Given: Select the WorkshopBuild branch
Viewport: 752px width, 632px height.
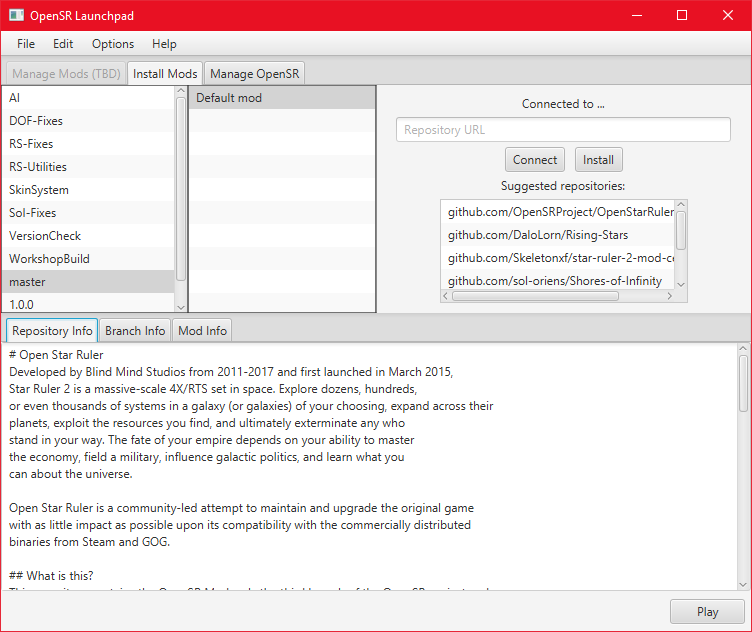Looking at the screenshot, I should tap(88, 259).
